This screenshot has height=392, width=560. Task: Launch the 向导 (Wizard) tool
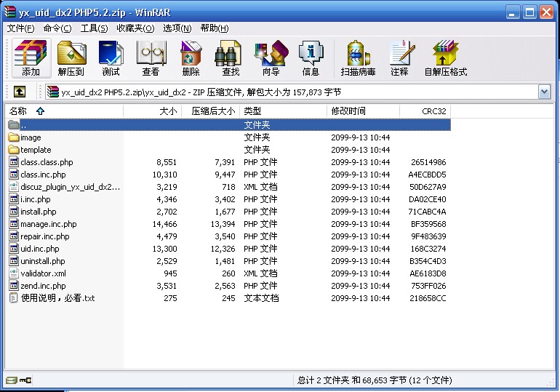click(x=271, y=58)
